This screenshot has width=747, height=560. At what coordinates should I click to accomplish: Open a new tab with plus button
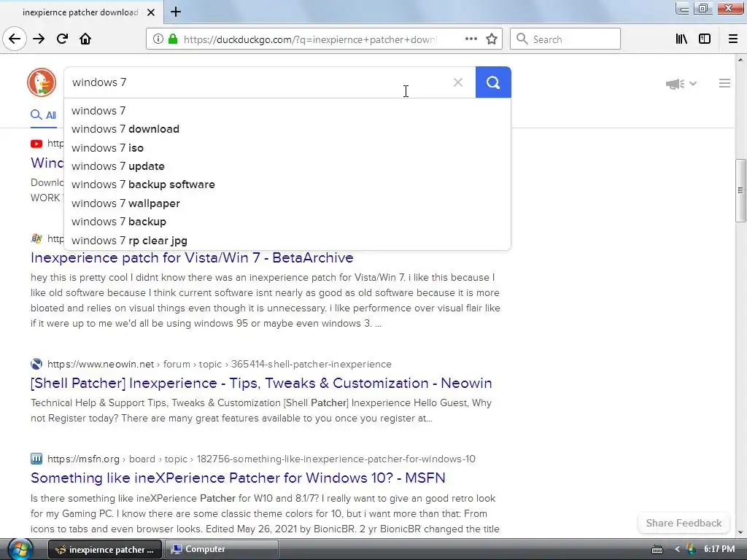click(176, 12)
